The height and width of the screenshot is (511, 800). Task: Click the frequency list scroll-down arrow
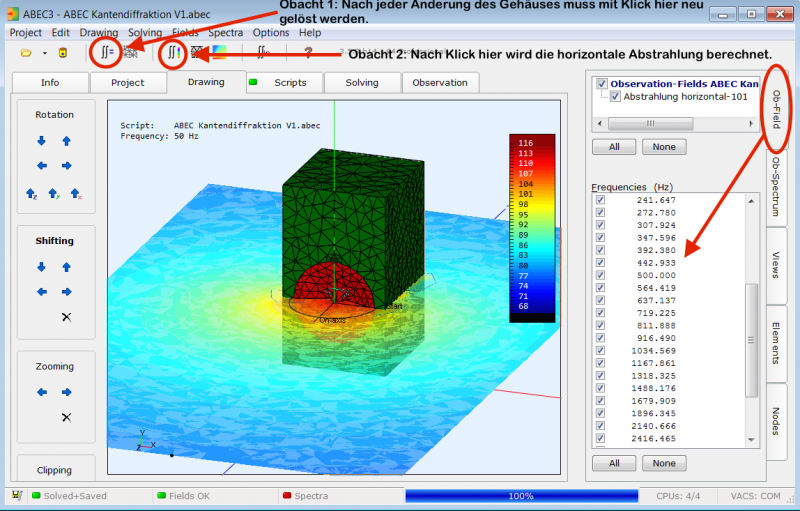pos(751,440)
